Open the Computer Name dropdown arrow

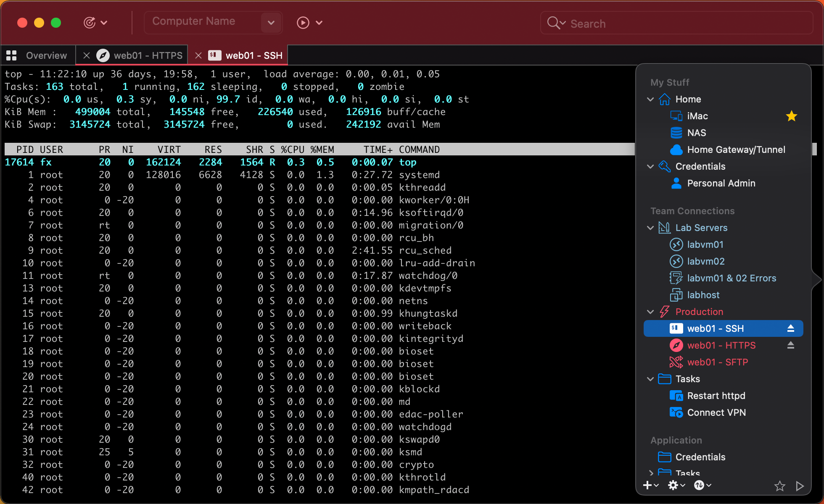271,22
